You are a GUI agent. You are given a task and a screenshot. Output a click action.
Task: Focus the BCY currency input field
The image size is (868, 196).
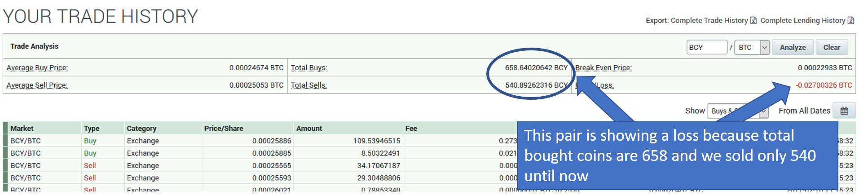point(707,47)
